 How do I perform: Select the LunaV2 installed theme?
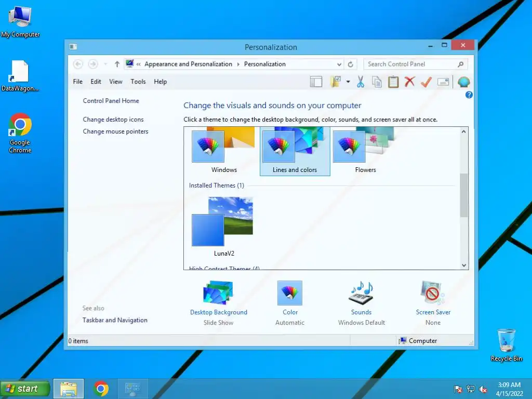tap(224, 227)
